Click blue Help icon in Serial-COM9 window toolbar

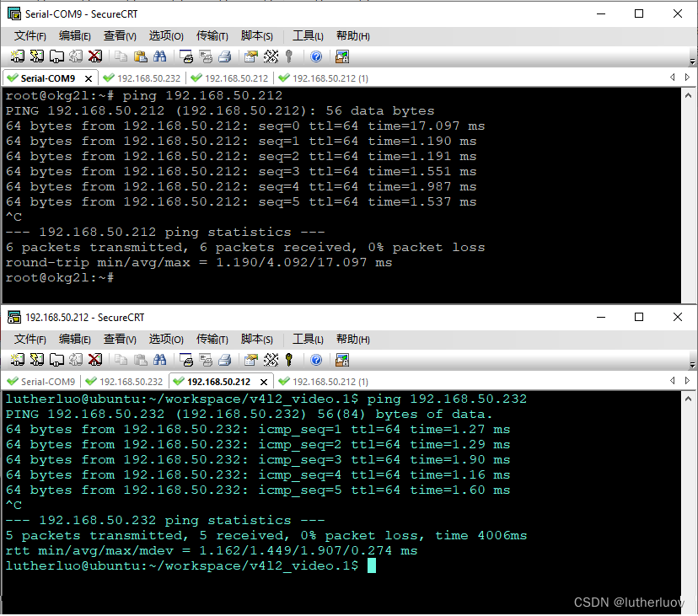point(316,56)
